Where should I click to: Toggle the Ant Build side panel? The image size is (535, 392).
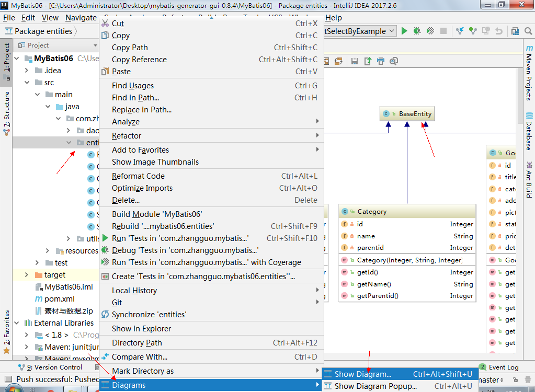529,180
